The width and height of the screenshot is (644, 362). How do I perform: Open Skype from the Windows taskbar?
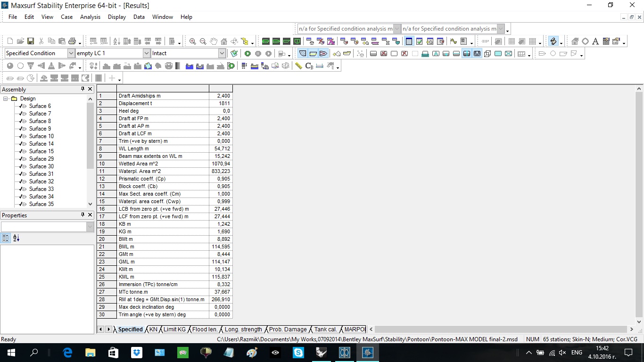(298, 352)
